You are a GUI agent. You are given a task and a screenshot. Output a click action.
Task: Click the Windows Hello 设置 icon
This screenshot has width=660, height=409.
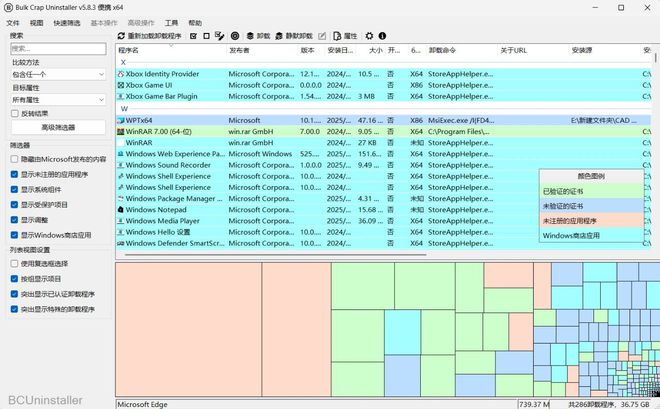[x=121, y=232]
